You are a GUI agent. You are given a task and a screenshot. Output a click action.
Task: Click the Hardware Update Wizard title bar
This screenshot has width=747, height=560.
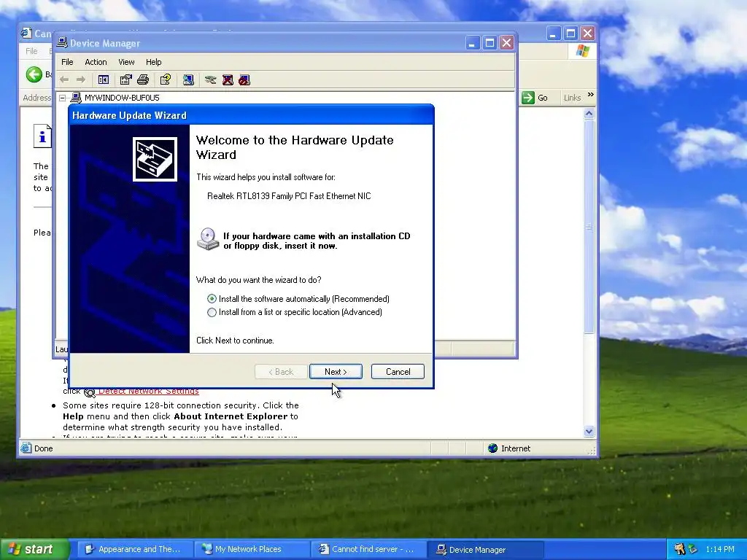click(252, 115)
